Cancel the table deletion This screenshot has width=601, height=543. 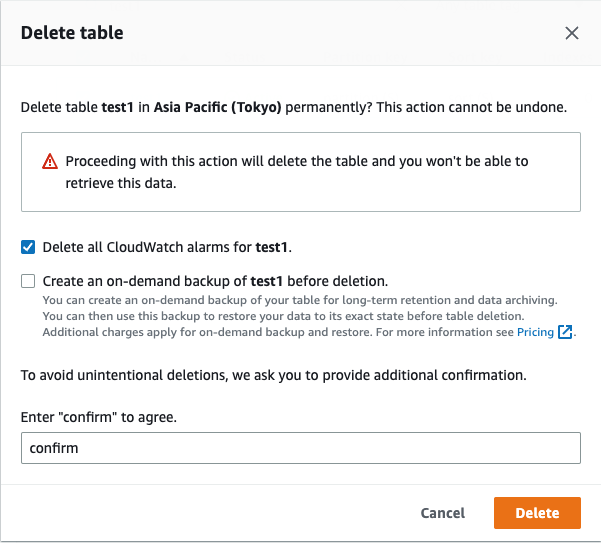pos(443,513)
